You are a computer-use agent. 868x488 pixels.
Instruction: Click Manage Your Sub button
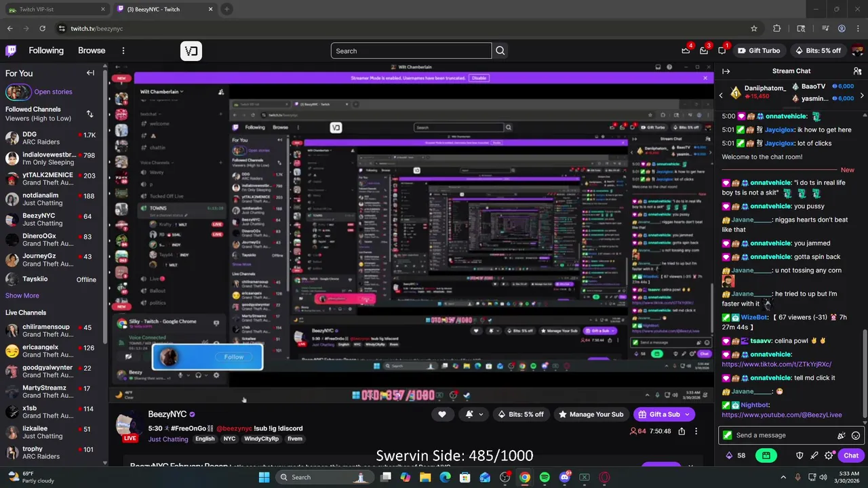(591, 414)
